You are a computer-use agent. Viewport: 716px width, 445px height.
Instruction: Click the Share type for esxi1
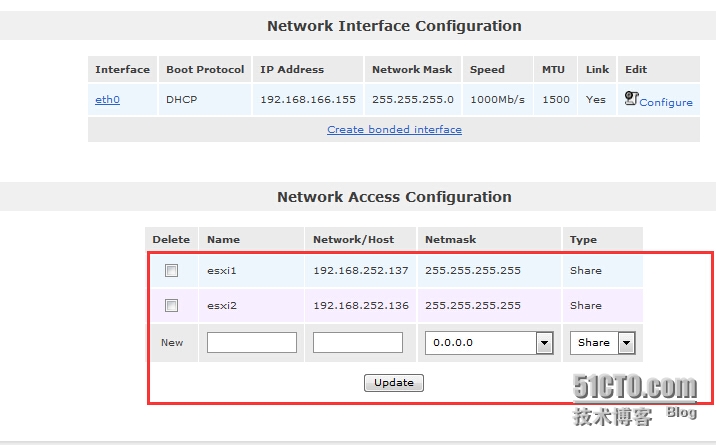pyautogui.click(x=585, y=271)
